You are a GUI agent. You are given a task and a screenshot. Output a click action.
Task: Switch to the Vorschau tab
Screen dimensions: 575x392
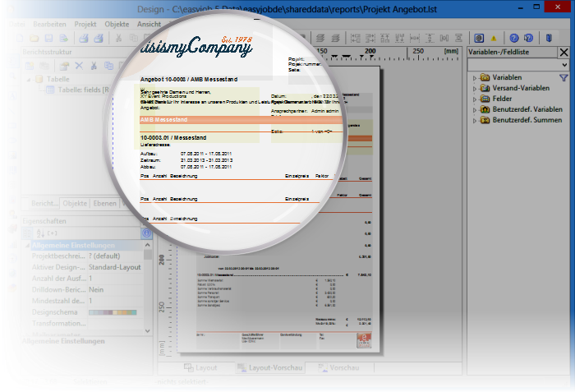(x=338, y=368)
